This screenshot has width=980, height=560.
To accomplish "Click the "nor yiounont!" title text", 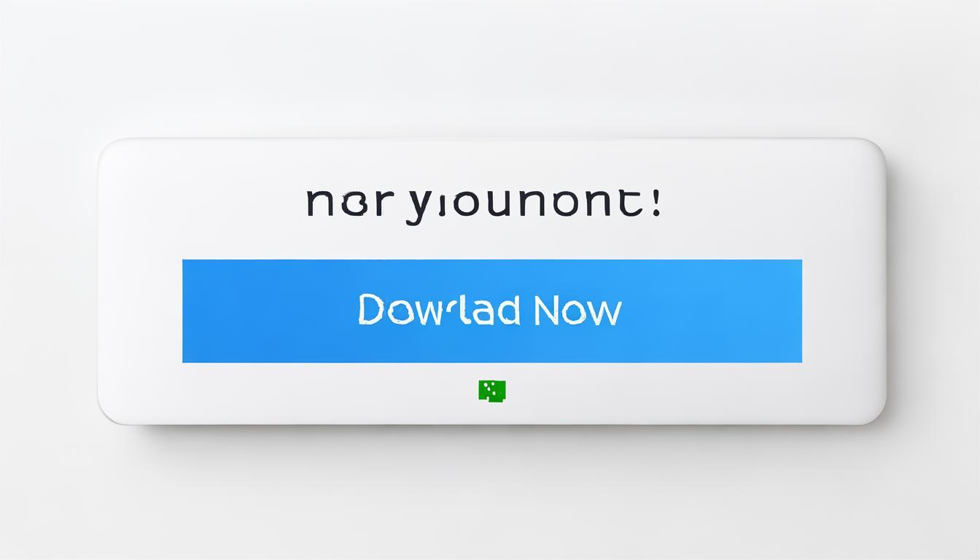I will pyautogui.click(x=484, y=204).
